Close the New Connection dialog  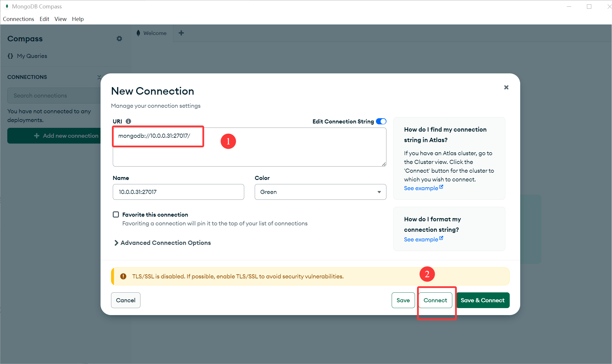(x=506, y=87)
